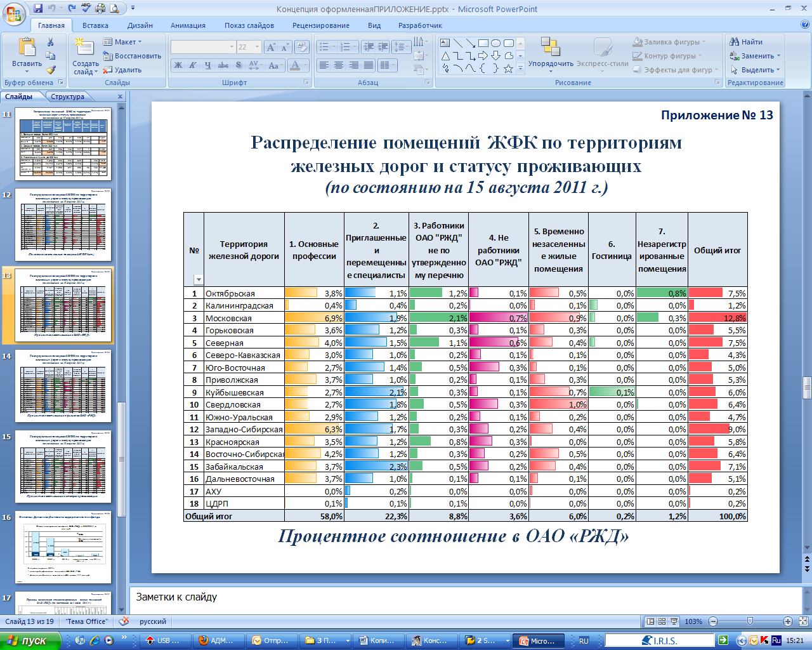Screen dimensions: 812x650
Task: Choose the right arrow block shape
Action: tap(483, 56)
